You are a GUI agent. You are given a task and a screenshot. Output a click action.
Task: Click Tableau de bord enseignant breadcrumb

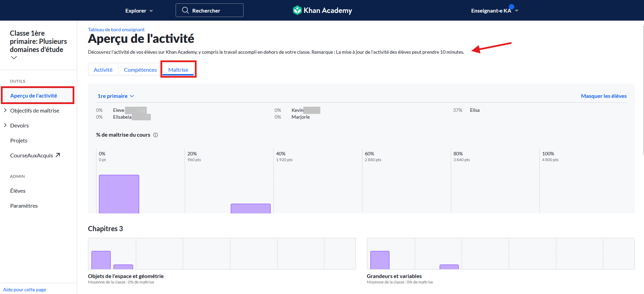116,30
